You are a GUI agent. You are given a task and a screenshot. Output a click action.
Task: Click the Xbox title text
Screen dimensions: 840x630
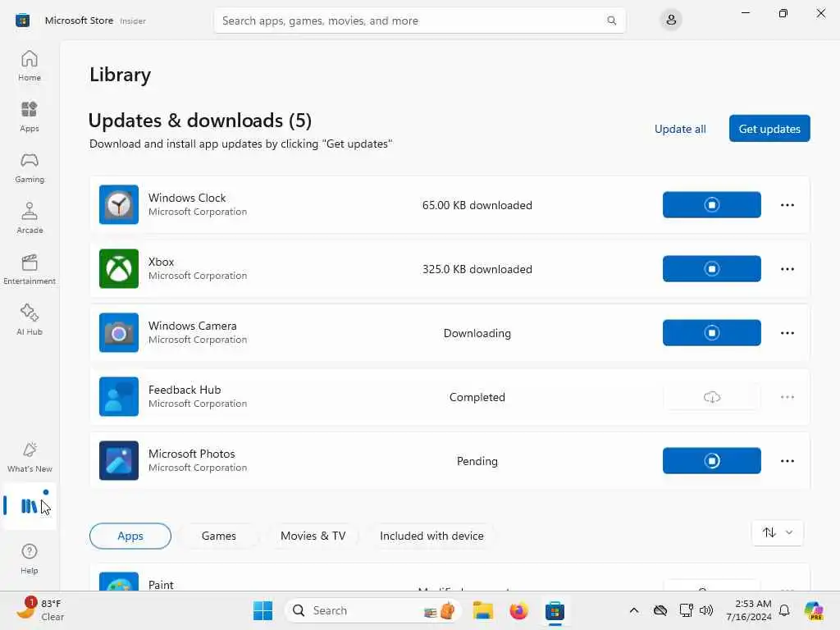[162, 262]
